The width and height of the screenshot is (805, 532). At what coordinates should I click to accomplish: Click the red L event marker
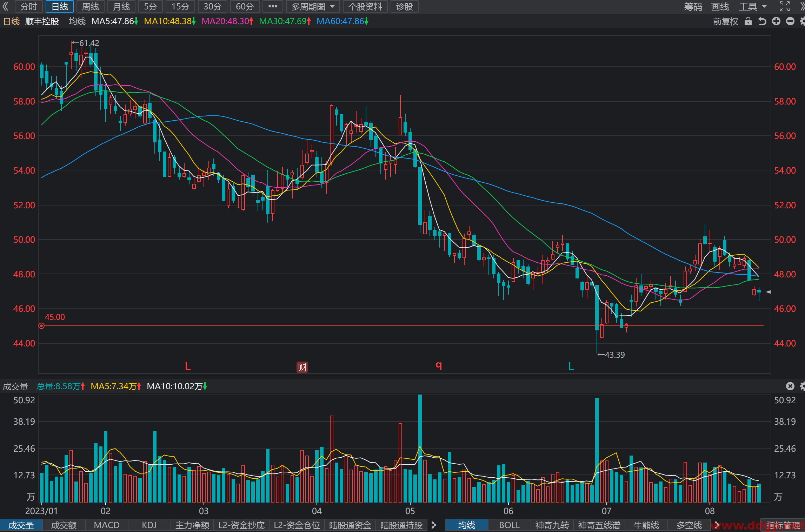click(x=188, y=366)
